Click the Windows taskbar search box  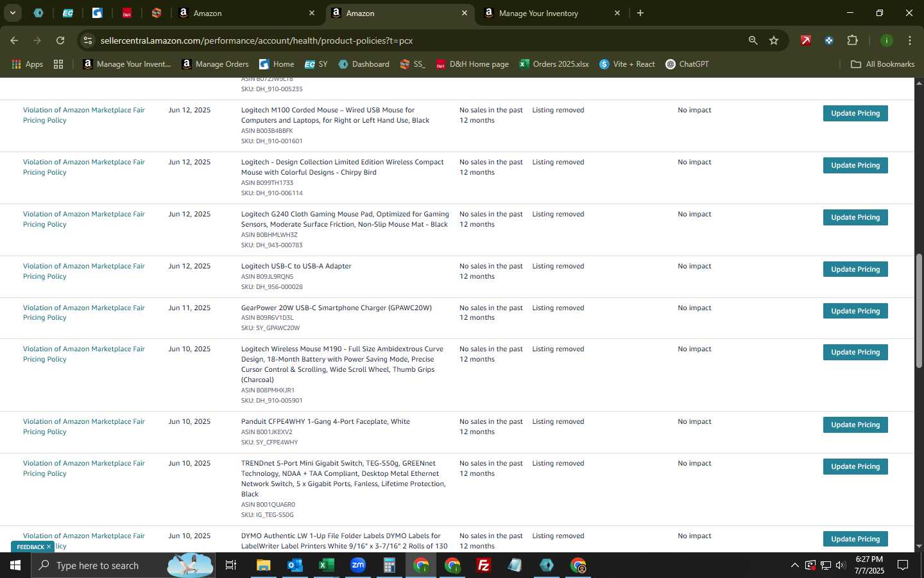pyautogui.click(x=123, y=565)
